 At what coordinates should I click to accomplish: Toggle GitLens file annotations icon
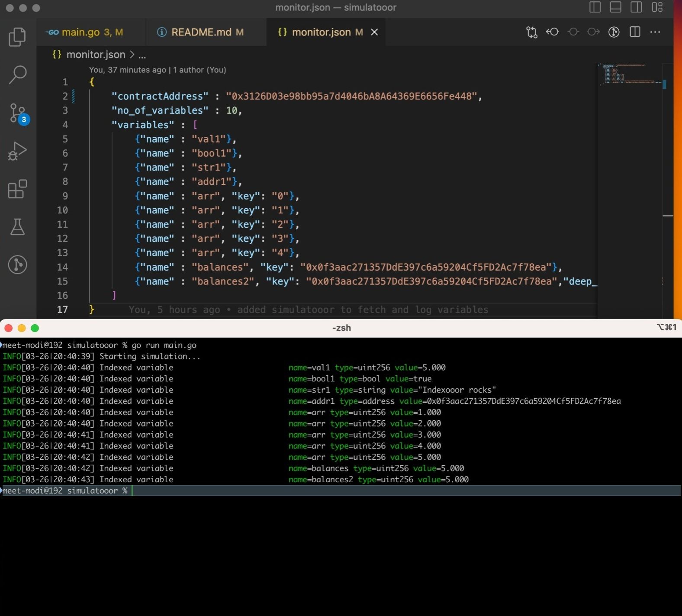click(614, 32)
